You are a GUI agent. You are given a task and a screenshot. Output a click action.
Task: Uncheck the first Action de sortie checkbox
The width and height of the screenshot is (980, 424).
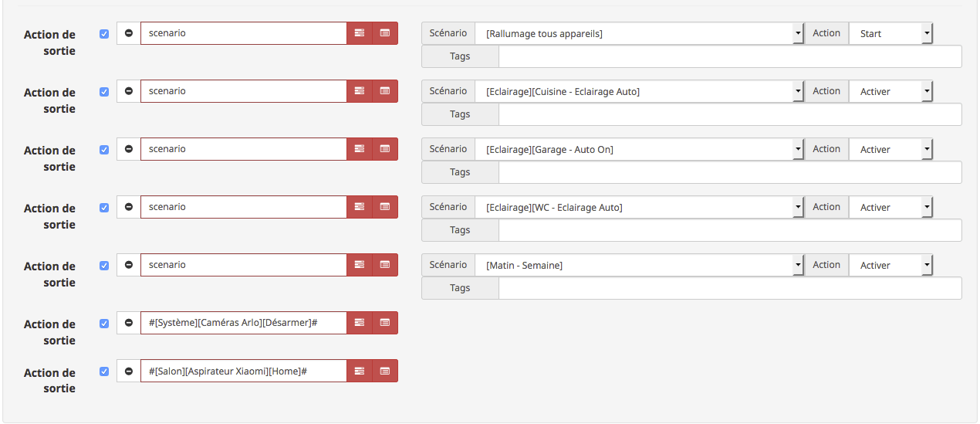[x=104, y=34]
